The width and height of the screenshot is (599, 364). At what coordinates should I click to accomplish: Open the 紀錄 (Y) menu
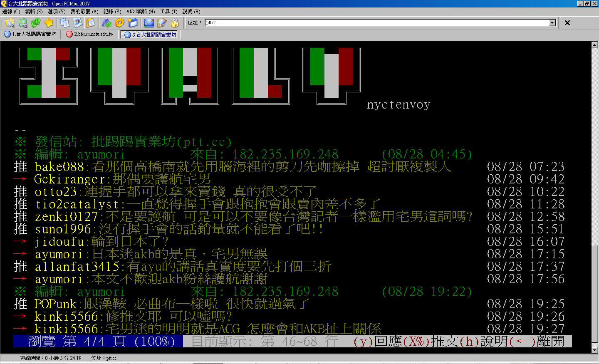(112, 12)
